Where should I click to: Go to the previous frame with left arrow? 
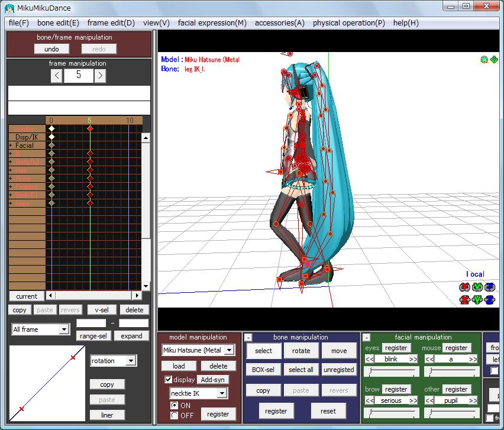point(57,76)
